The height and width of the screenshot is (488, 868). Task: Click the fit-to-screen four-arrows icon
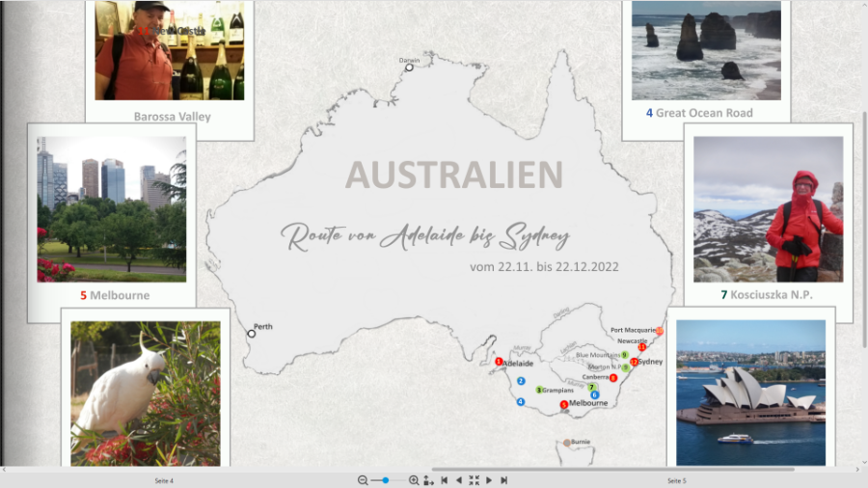pyautogui.click(x=474, y=480)
